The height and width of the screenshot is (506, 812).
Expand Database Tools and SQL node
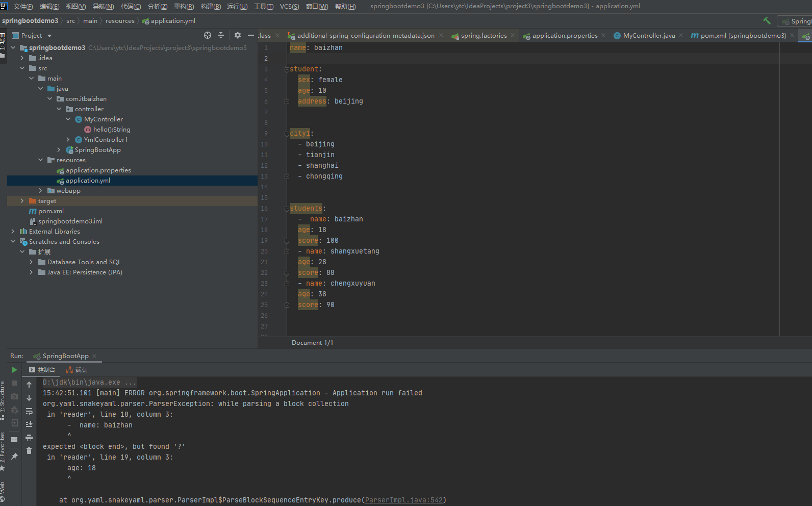click(x=31, y=262)
